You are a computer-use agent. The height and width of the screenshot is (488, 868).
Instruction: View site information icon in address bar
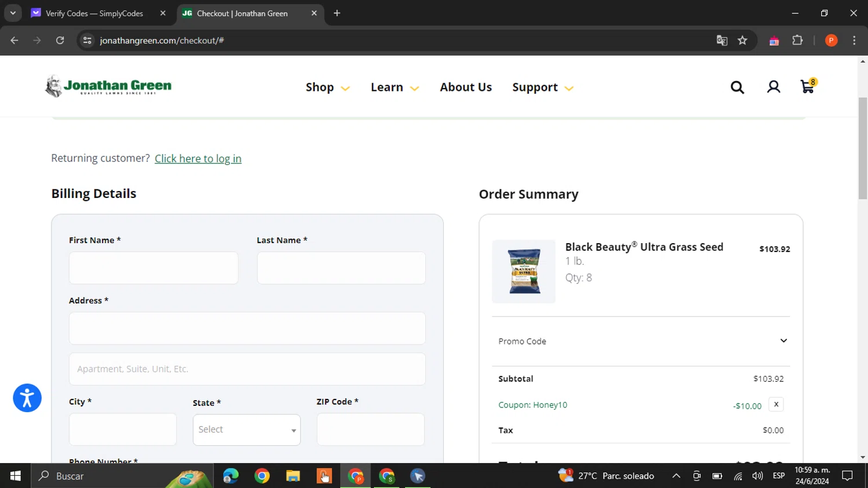click(x=87, y=41)
